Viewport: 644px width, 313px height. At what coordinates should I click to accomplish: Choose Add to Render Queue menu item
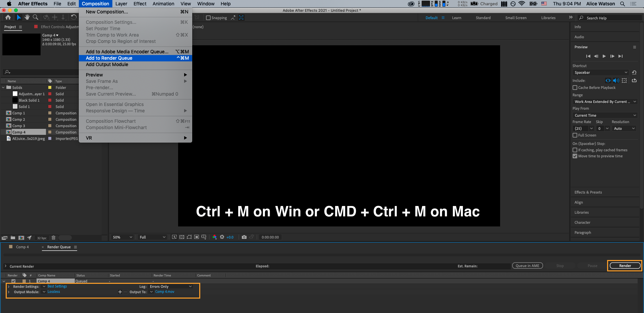click(x=136, y=58)
